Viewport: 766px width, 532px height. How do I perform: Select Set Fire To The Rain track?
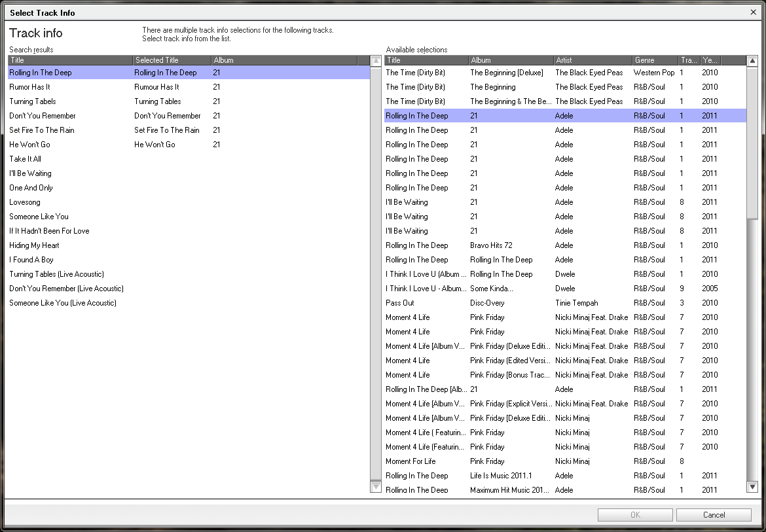(42, 130)
